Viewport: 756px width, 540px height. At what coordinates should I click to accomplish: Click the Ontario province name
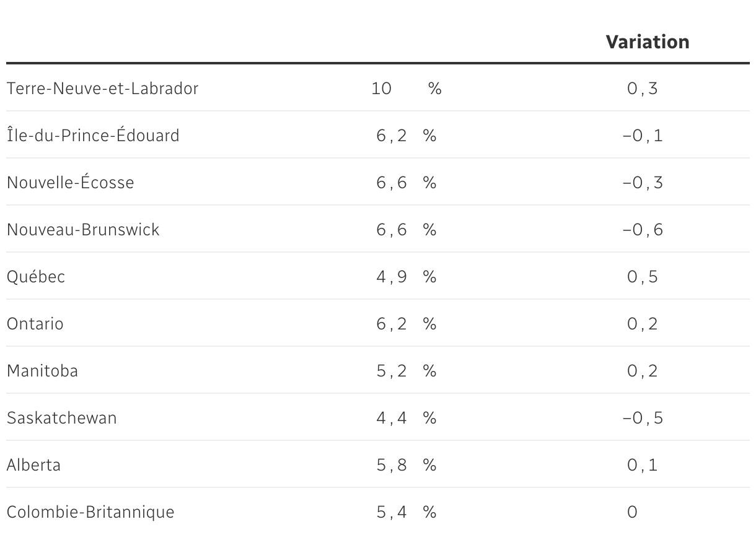pos(35,324)
